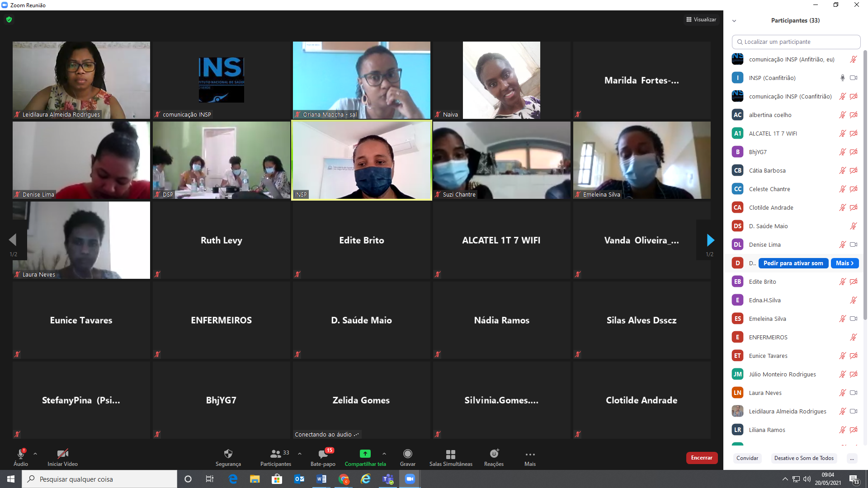868x488 pixels.
Task: Click the red Encerrar button
Action: [x=701, y=458]
